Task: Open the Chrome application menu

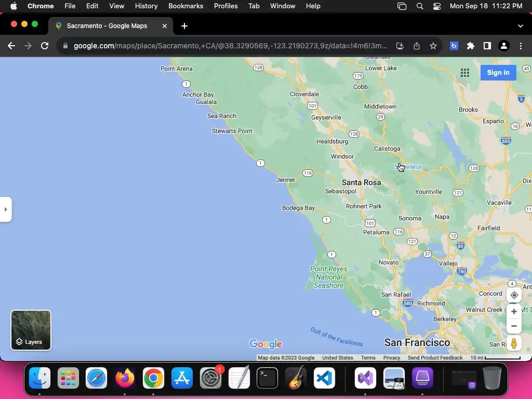Action: click(x=41, y=6)
